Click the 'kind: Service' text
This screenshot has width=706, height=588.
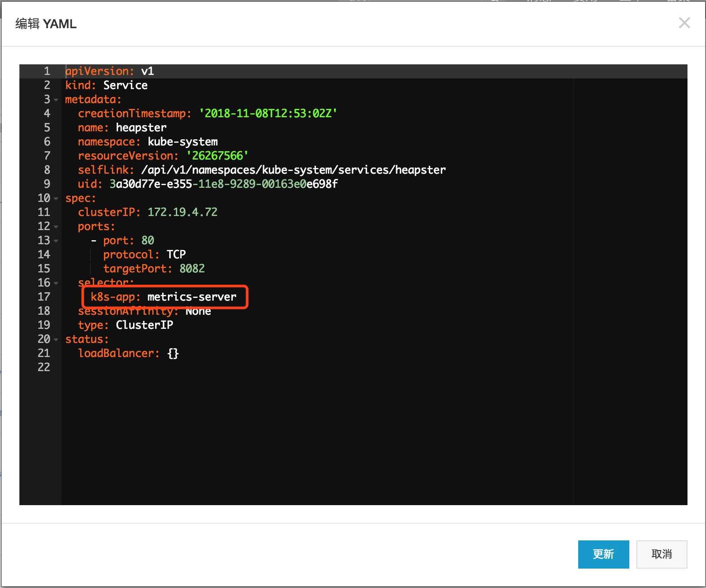[x=106, y=85]
